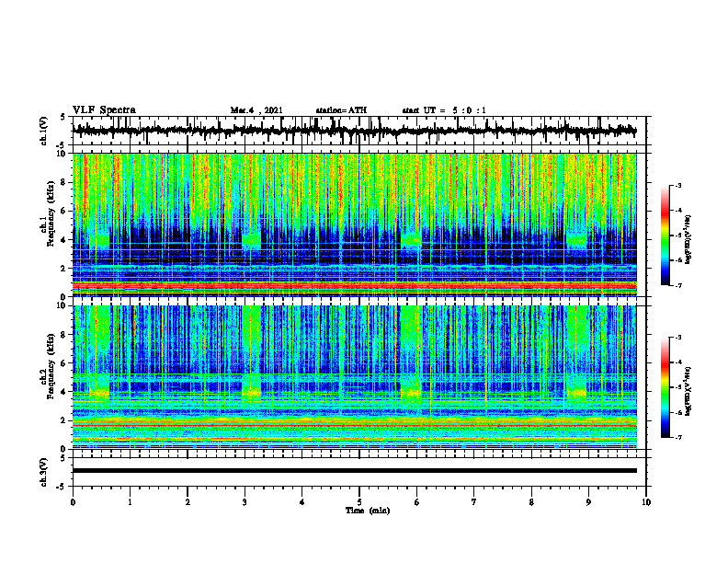Click the '10' tick on the time axis
The image size is (728, 563).
646,502
